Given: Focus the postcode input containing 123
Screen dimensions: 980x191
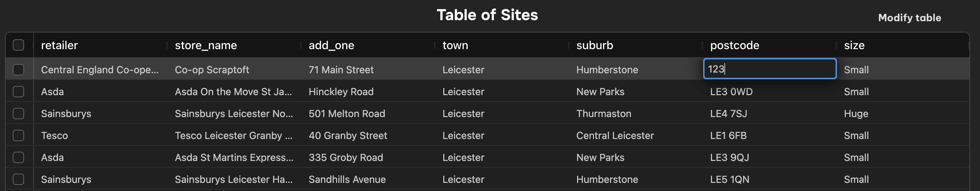Looking at the screenshot, I should pyautogui.click(x=770, y=69).
